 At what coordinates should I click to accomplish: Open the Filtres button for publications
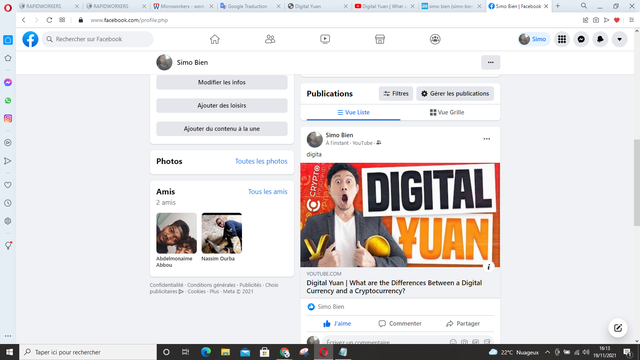tap(396, 93)
